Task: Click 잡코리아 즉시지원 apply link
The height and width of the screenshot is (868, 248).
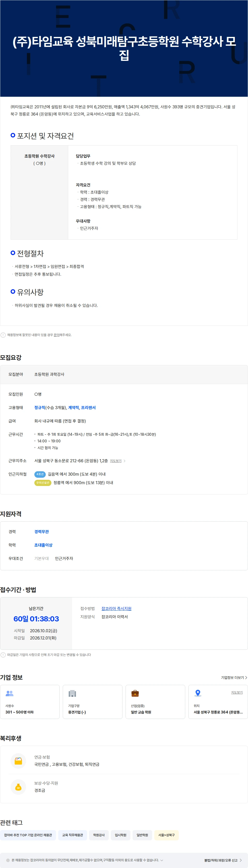Action: pos(117,609)
